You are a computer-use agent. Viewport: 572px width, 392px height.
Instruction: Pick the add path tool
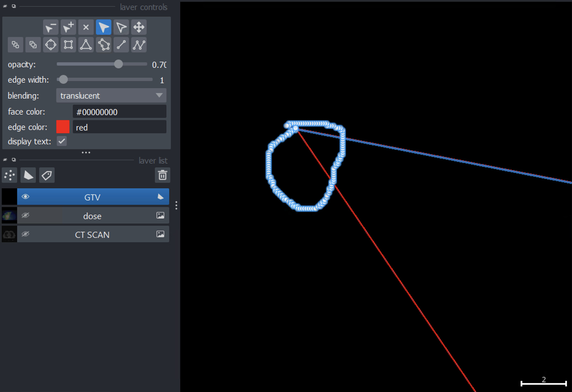(x=139, y=45)
